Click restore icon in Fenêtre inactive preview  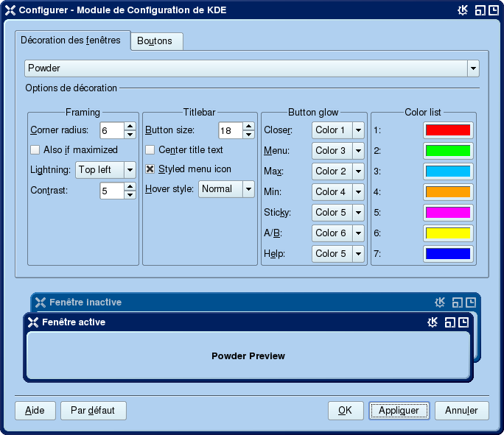pyautogui.click(x=457, y=303)
